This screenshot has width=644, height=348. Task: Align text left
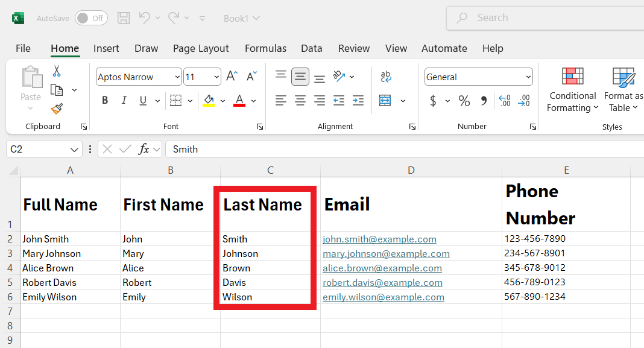281,101
